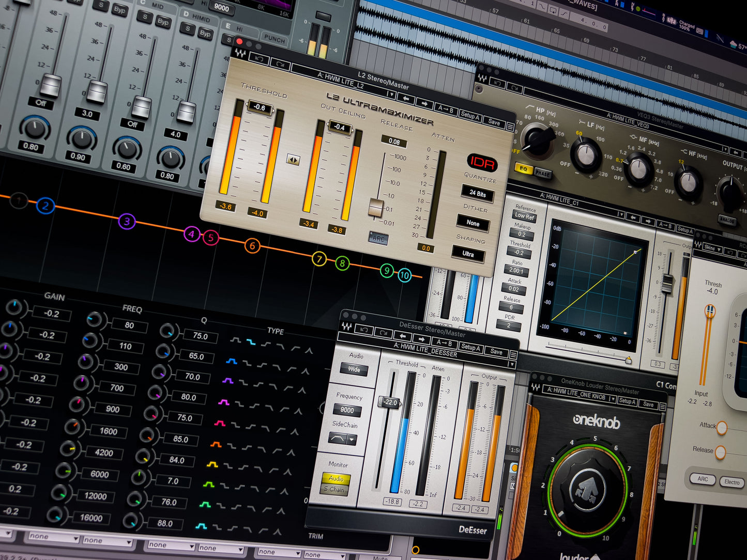Click redo arrow in L2 Ultramaximizer toolbar
747x560 pixels.
point(280,64)
